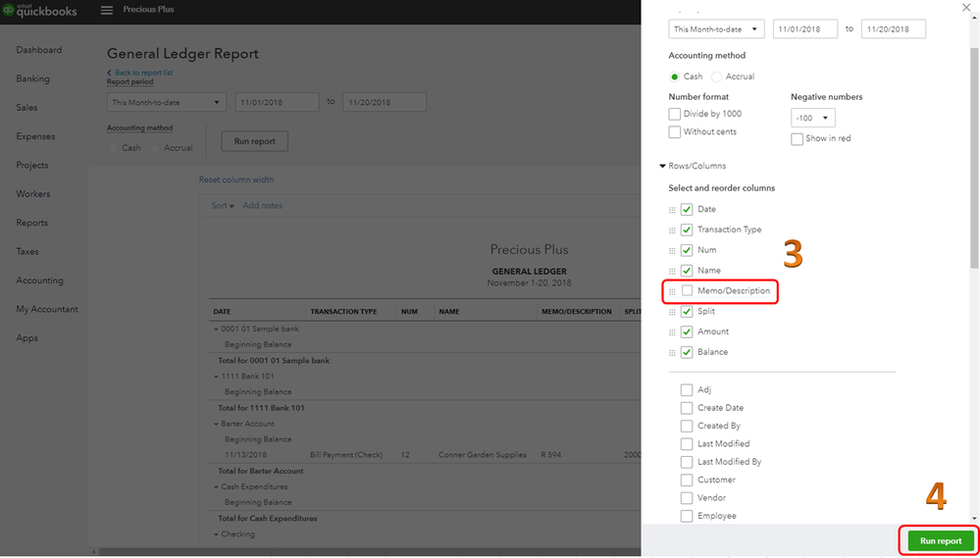Click Add notes link
This screenshot has height=558, width=980.
click(263, 206)
